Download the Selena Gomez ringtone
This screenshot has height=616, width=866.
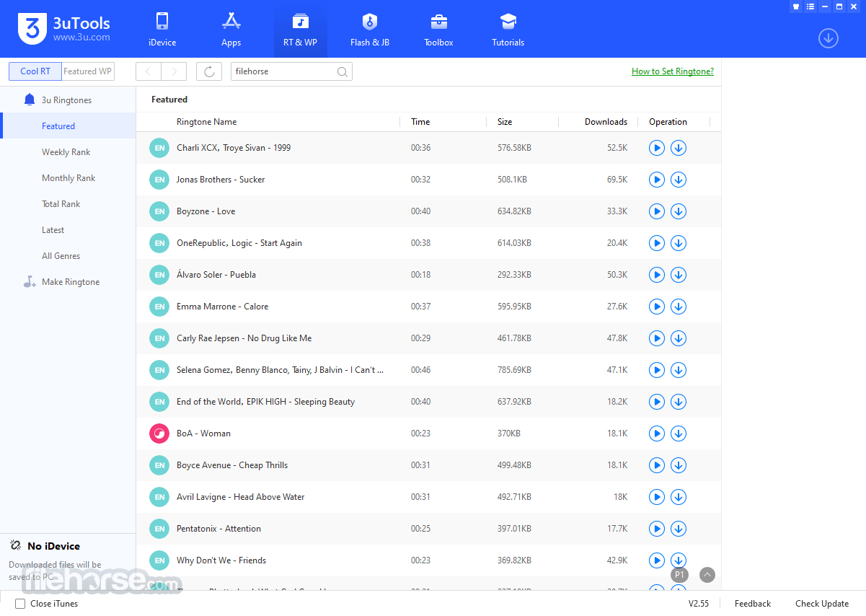(679, 370)
